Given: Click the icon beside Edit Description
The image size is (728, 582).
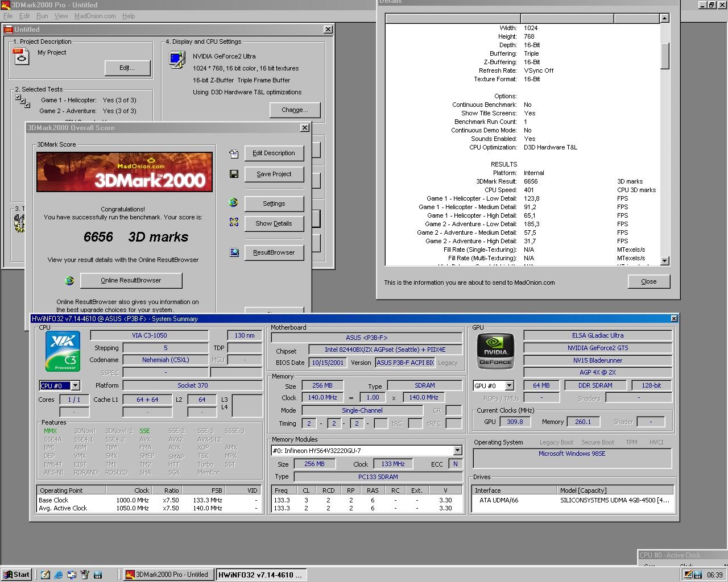Looking at the screenshot, I should (x=234, y=153).
